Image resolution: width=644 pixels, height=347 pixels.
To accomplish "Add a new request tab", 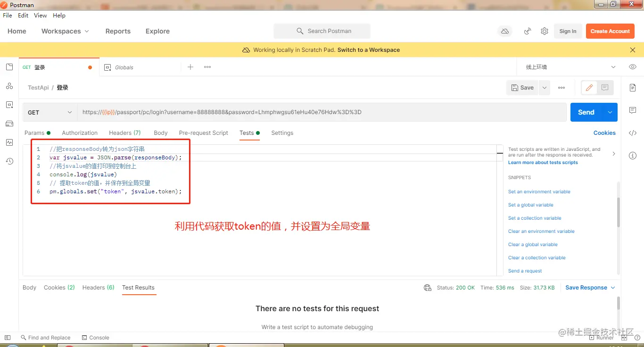I will pyautogui.click(x=190, y=67).
